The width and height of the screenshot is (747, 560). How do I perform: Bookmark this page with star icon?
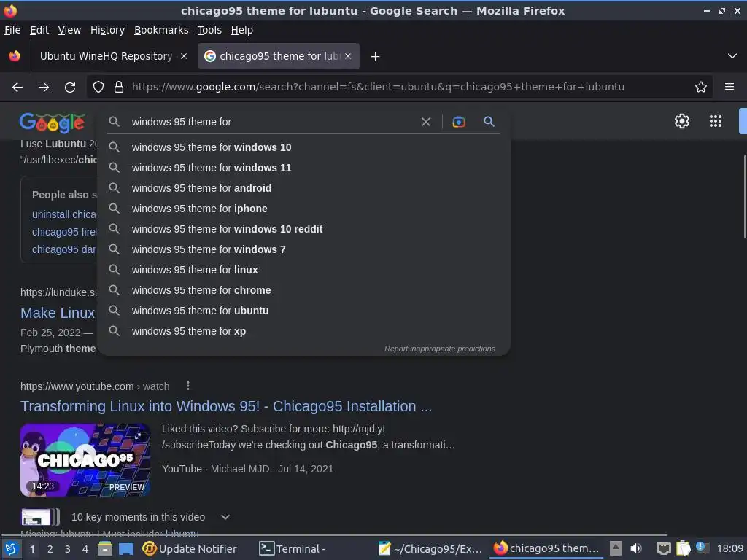(700, 87)
